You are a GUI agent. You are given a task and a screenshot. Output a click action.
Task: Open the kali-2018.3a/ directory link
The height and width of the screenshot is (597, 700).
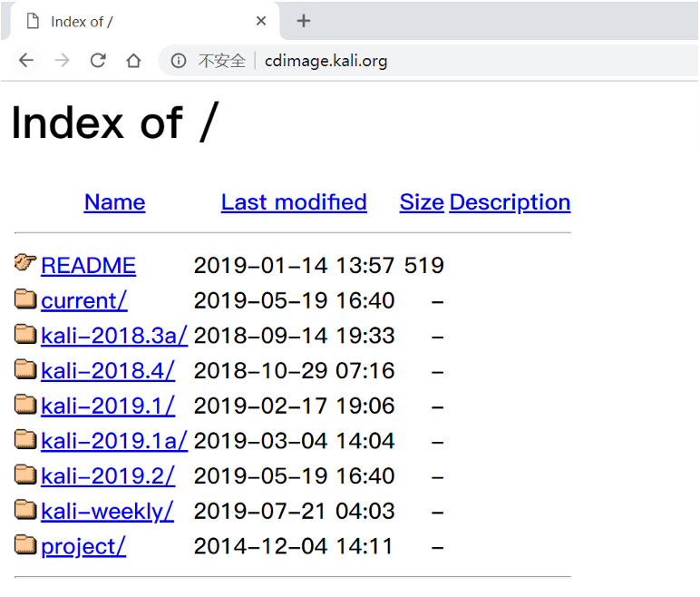(x=114, y=336)
